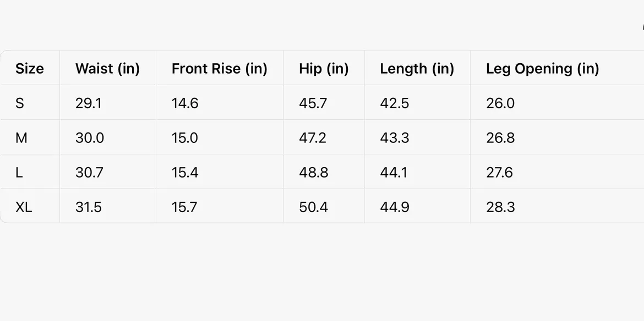This screenshot has width=644, height=321.
Task: Click front rise value 15.0 for size M
Action: [x=184, y=138]
